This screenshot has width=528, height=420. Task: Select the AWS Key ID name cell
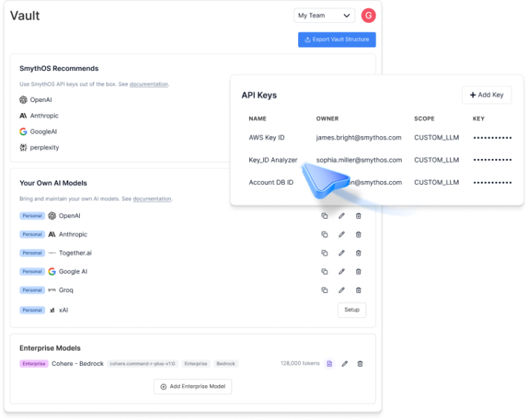[267, 138]
